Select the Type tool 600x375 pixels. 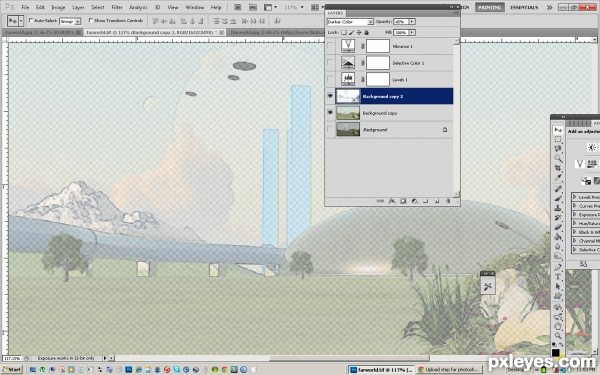tap(558, 277)
